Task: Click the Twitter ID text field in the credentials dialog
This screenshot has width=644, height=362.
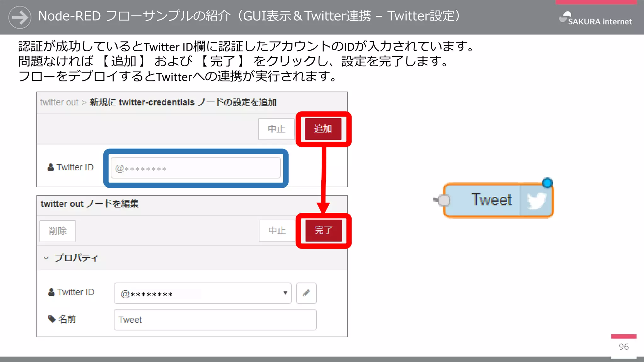Action: tap(196, 168)
